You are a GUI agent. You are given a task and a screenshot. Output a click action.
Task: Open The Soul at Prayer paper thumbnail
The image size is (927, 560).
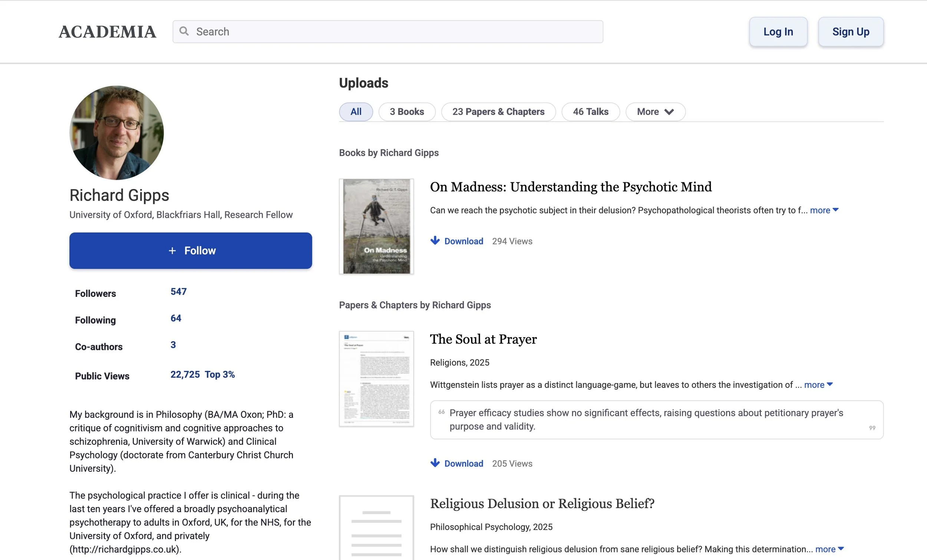pos(376,379)
